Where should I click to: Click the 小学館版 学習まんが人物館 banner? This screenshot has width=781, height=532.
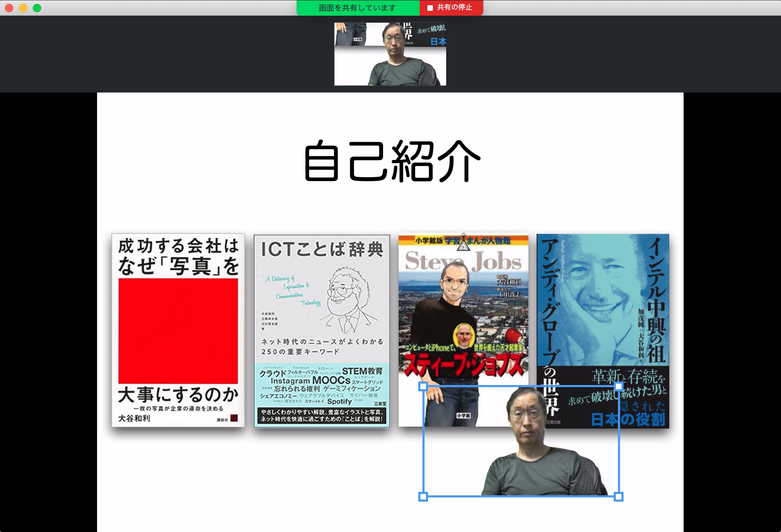pyautogui.click(x=463, y=240)
